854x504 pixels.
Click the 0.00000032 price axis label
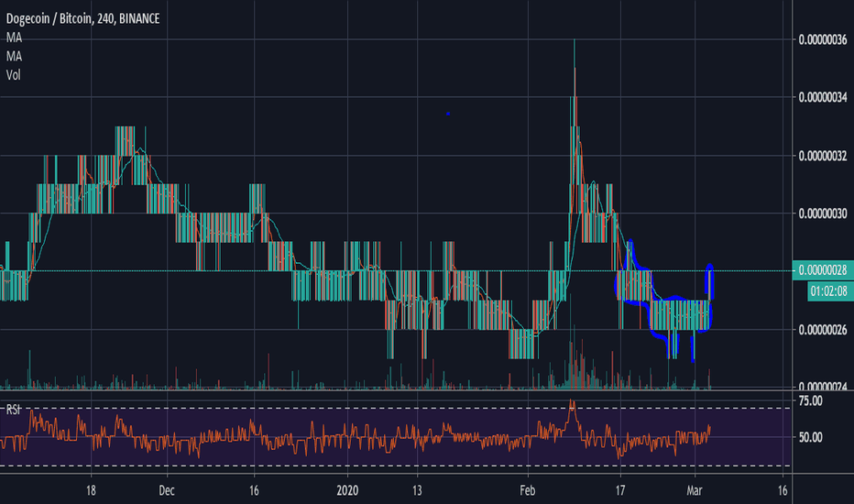coord(823,156)
